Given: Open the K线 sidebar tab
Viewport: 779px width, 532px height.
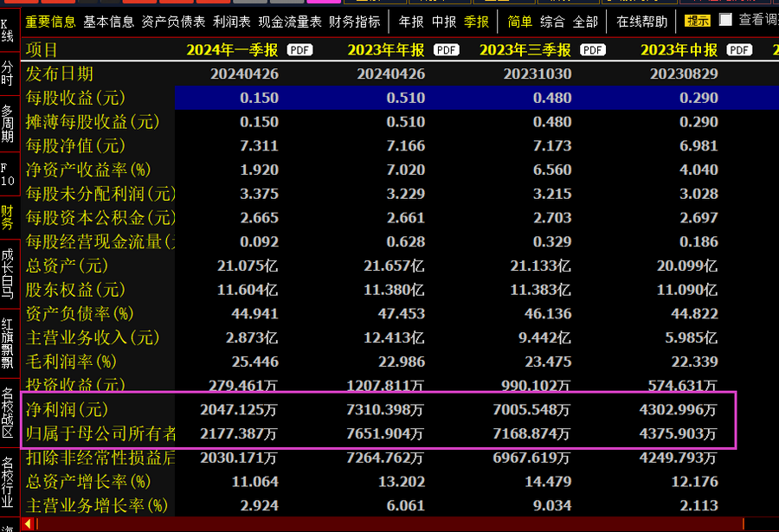Looking at the screenshot, I should [8, 29].
